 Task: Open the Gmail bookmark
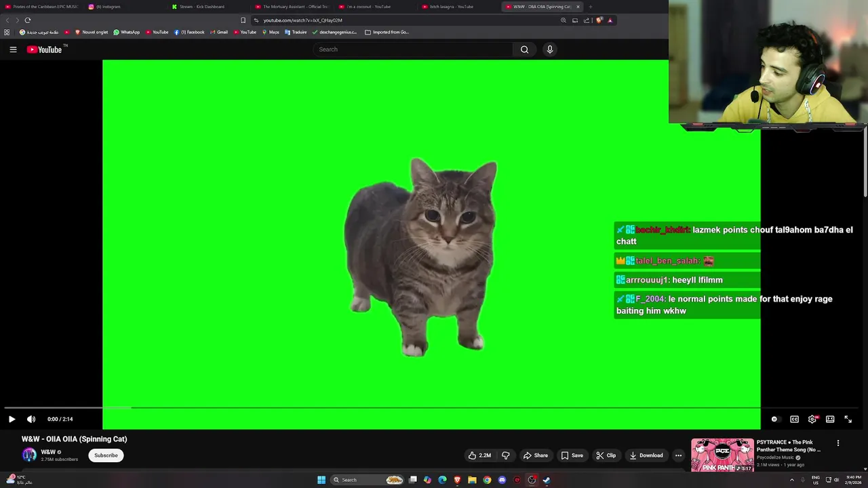218,32
